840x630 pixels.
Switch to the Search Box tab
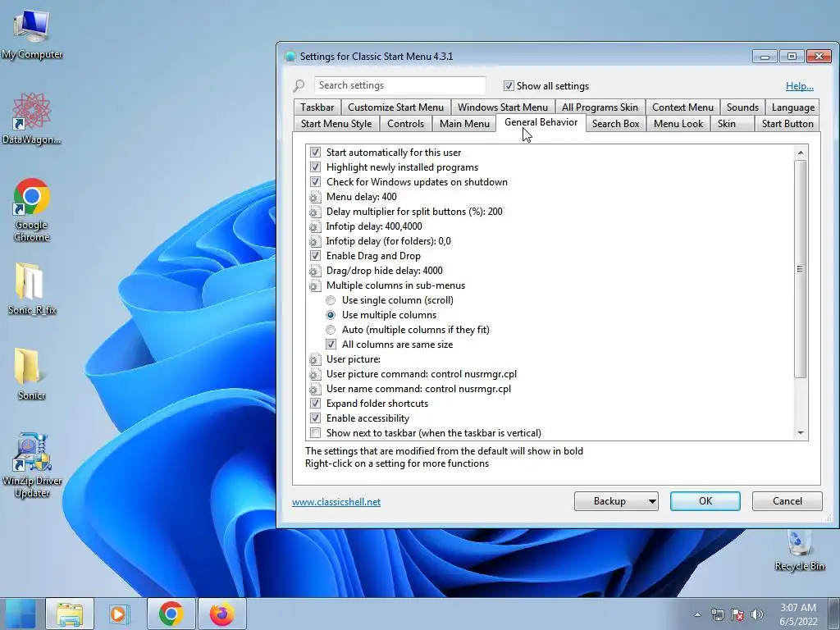(615, 124)
